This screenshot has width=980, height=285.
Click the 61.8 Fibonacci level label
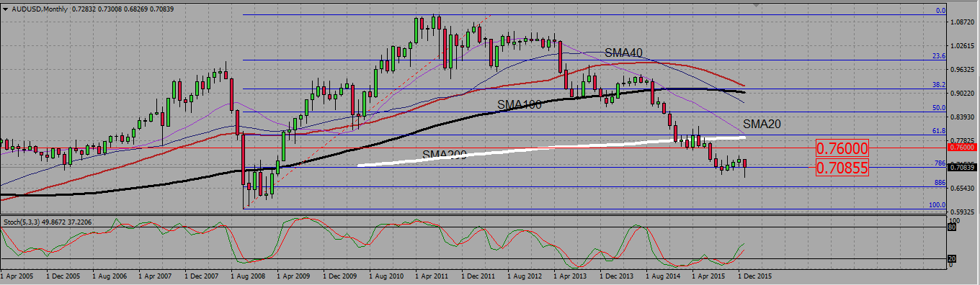[939, 131]
